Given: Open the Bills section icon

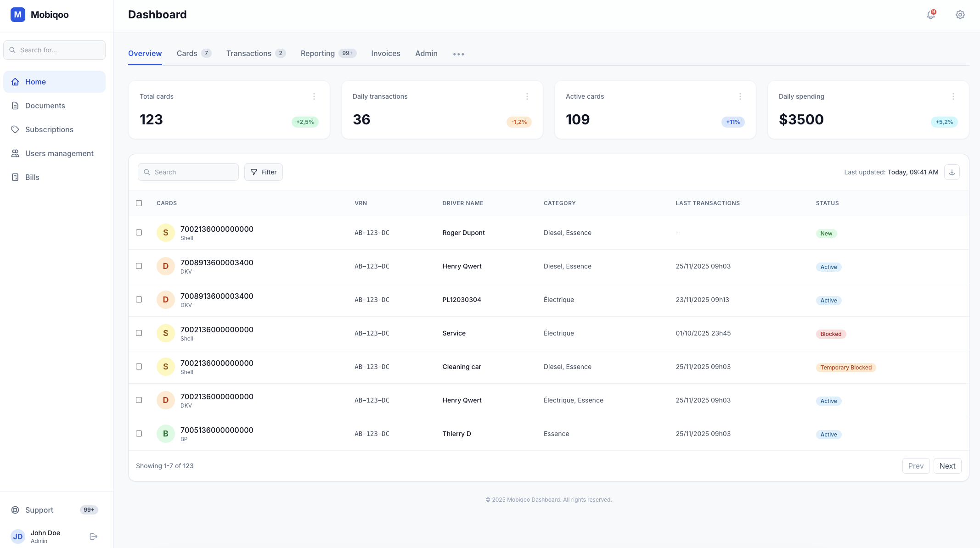Looking at the screenshot, I should [15, 177].
